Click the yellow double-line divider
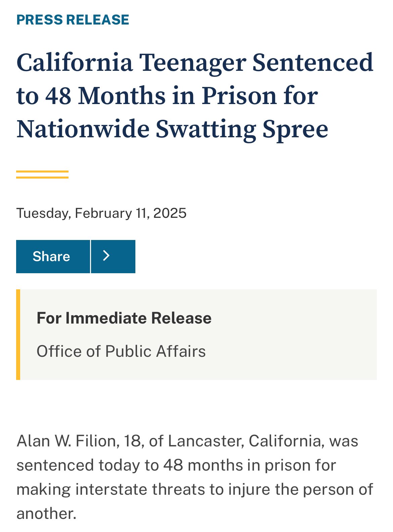393x532 pixels. [x=42, y=175]
